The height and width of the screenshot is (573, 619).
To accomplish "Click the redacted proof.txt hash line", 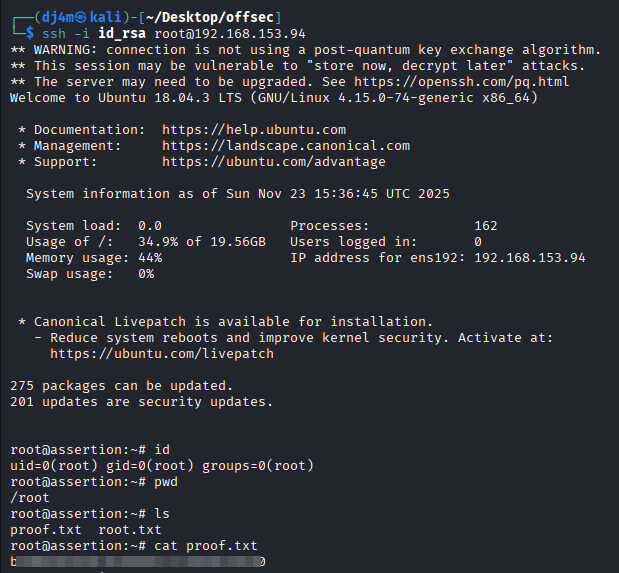I will coord(138,562).
